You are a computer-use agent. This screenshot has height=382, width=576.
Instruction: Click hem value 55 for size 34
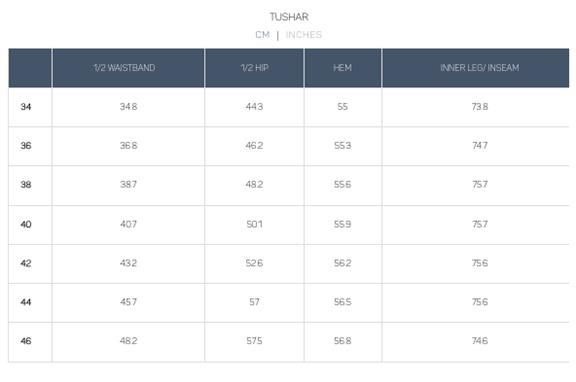[342, 107]
